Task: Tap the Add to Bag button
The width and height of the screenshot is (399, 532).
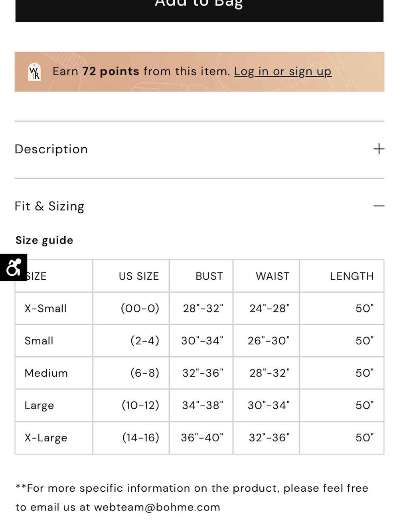Action: click(199, 8)
